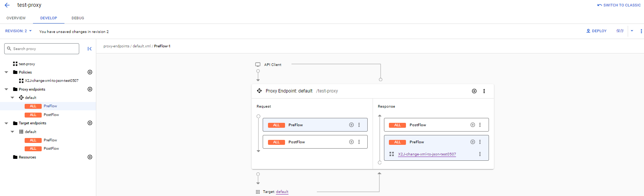Viewport: 644px width, 196px height.
Task: Add a new target endpoint via plus icon
Action: pos(90,123)
